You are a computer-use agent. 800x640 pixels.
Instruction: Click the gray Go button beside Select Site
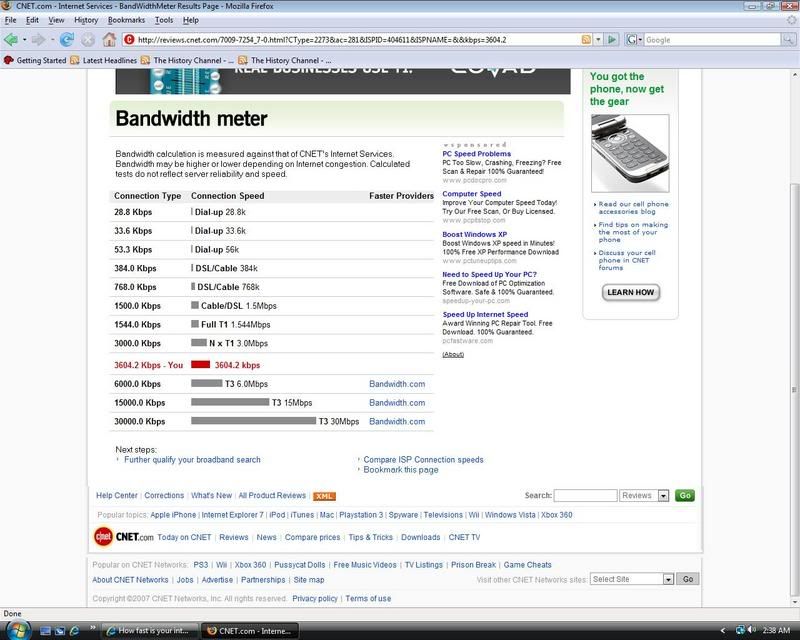click(x=688, y=579)
